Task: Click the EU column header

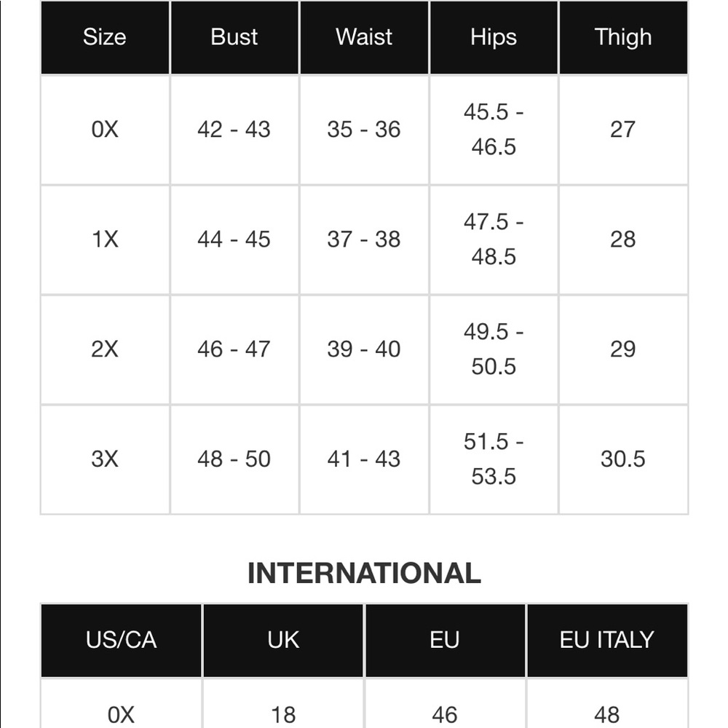Action: pos(445,640)
